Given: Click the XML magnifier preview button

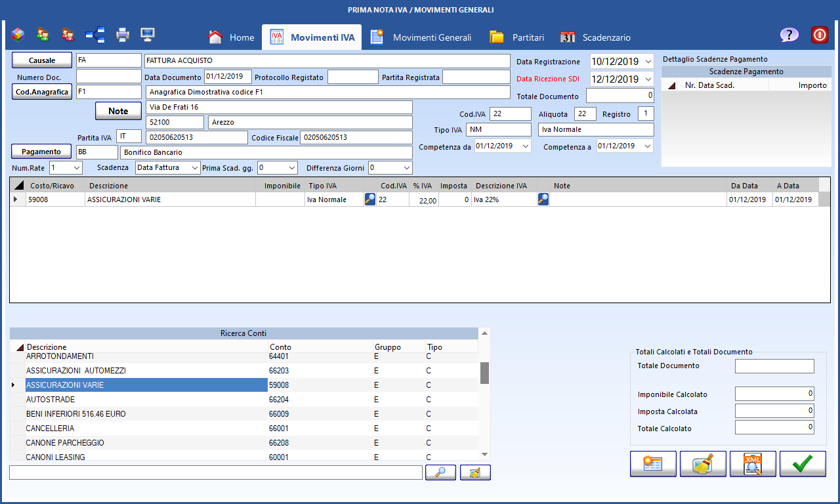Looking at the screenshot, I should tap(753, 464).
